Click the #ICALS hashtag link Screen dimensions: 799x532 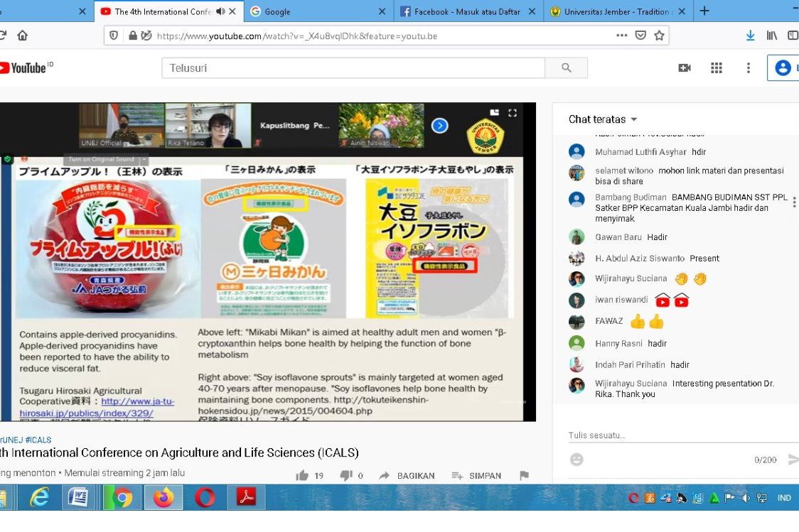point(38,440)
